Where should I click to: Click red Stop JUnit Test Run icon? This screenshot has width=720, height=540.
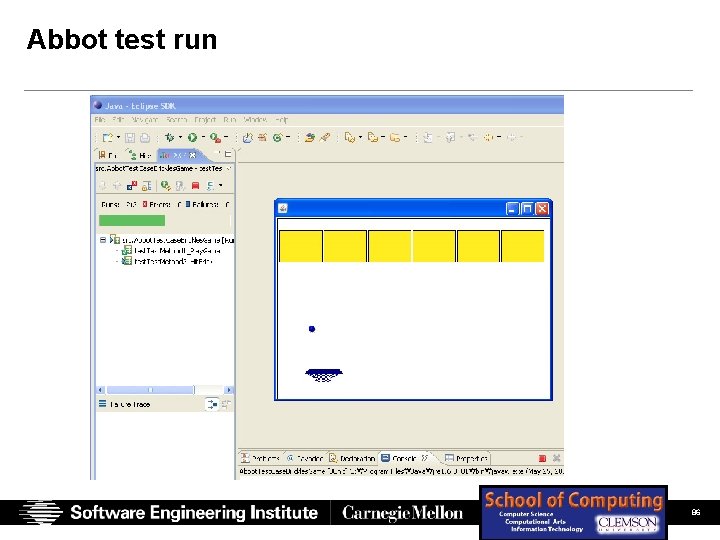[x=195, y=186]
